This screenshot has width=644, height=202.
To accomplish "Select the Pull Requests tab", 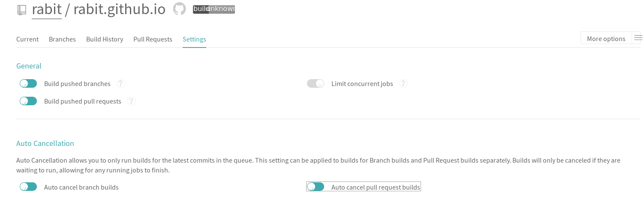I will [153, 39].
